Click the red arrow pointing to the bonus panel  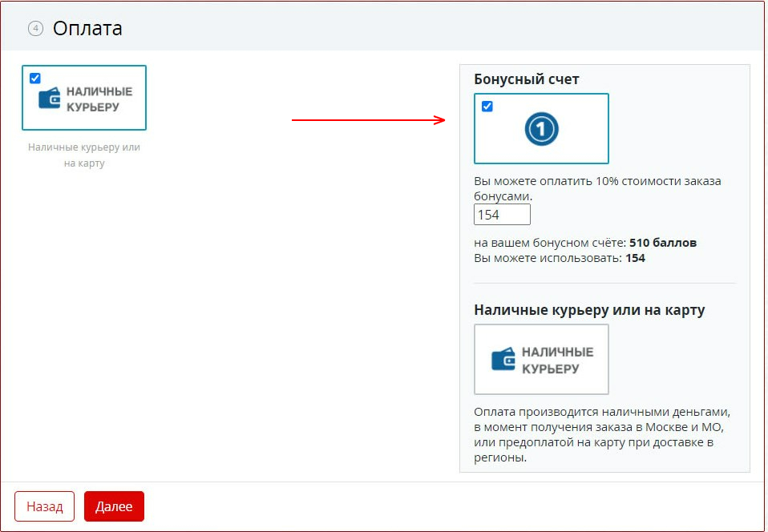click(x=367, y=120)
